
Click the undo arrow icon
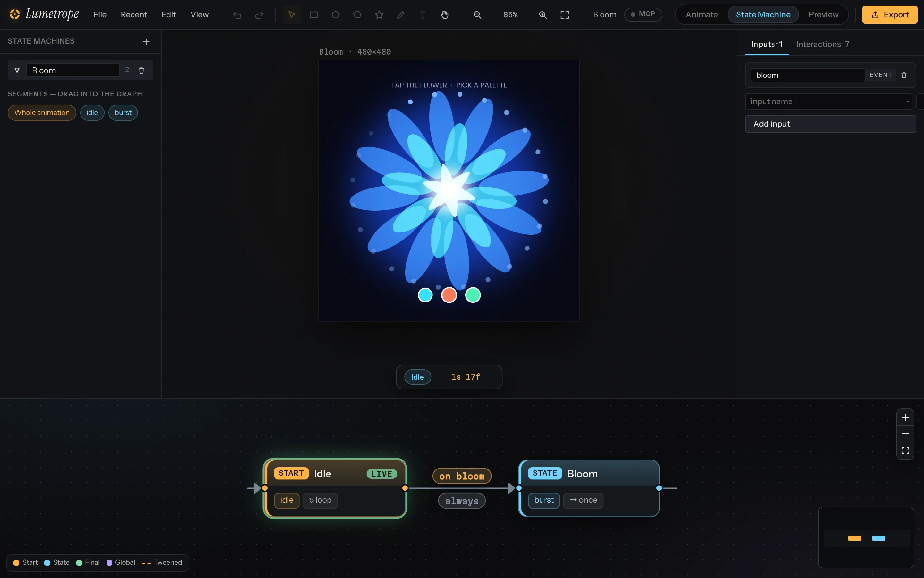[x=237, y=15]
